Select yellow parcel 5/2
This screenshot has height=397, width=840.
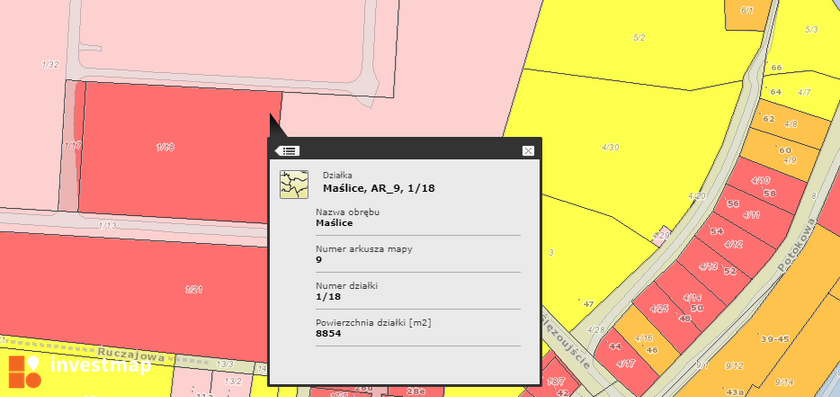639,38
